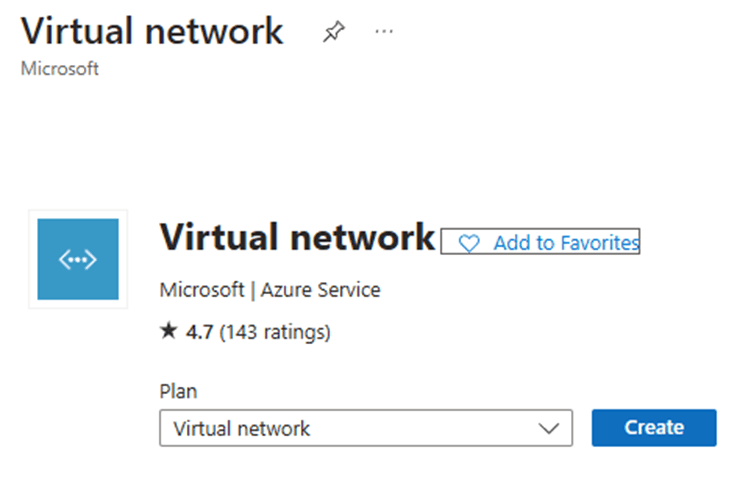Click the white arrows glyph inside the logo
The image size is (748, 481).
pyautogui.click(x=78, y=260)
